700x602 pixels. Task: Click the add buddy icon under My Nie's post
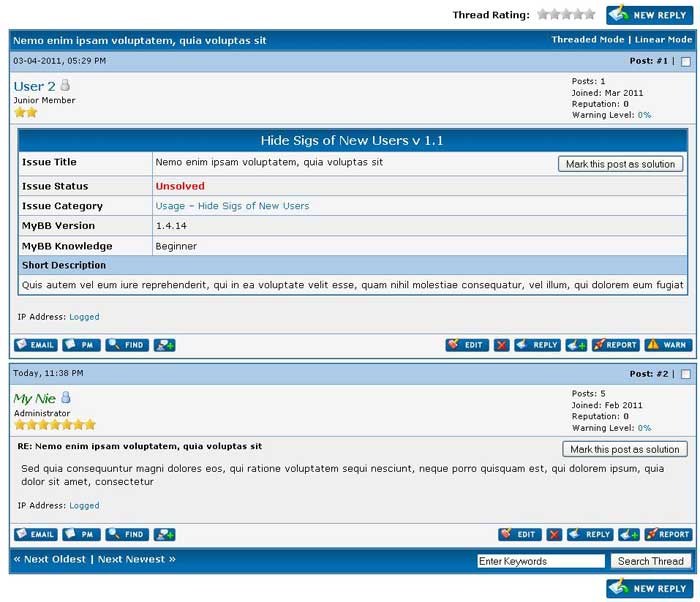[x=165, y=535]
